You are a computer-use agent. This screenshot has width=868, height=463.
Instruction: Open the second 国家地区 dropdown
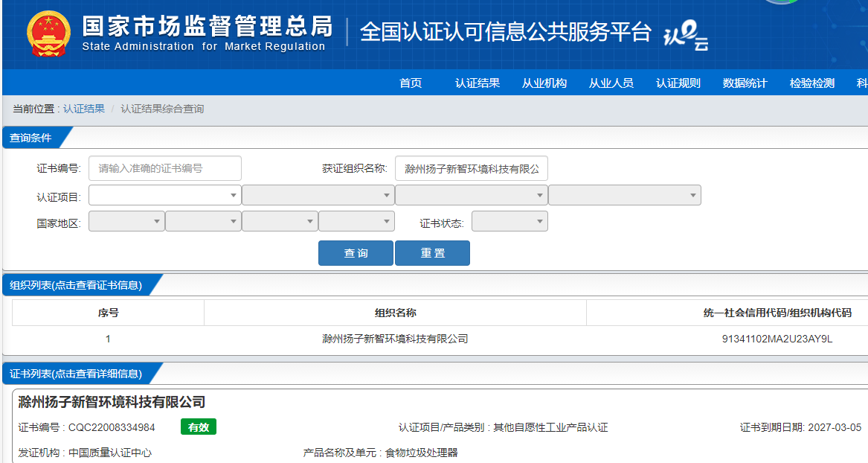203,221
